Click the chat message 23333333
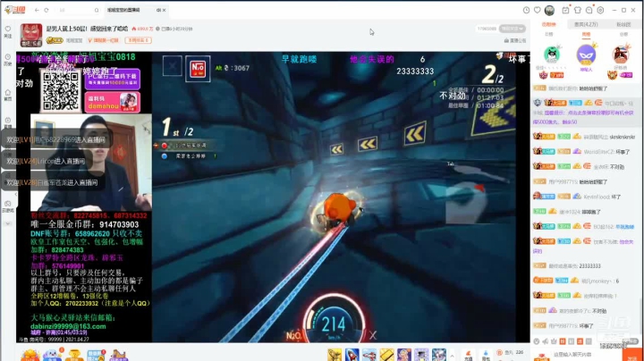The width and height of the screenshot is (644, 361). (x=589, y=265)
